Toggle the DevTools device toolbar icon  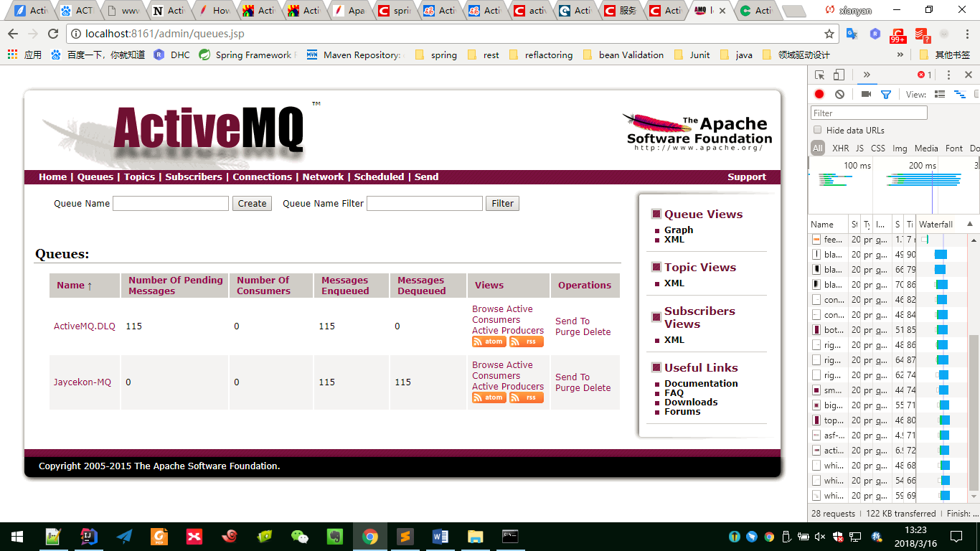point(839,75)
